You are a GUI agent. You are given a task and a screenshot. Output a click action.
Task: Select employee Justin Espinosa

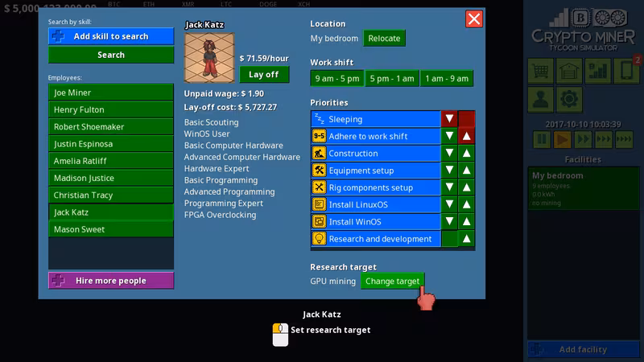click(x=111, y=144)
